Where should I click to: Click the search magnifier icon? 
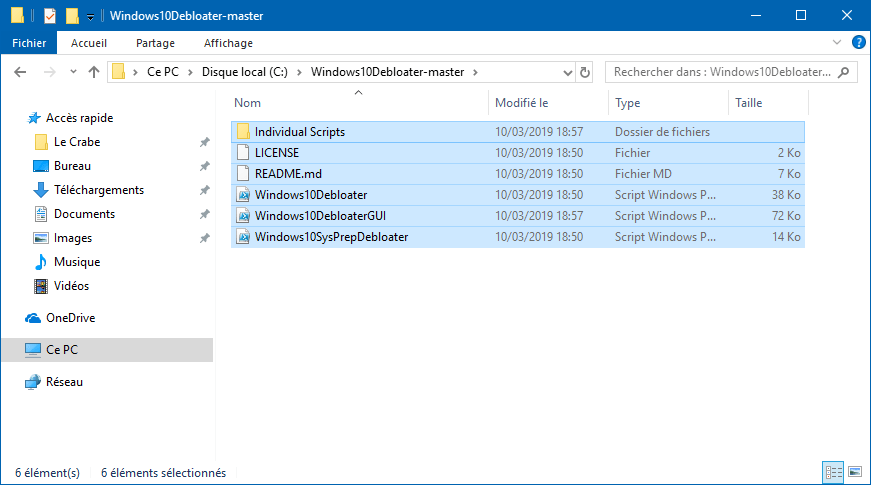pos(844,72)
